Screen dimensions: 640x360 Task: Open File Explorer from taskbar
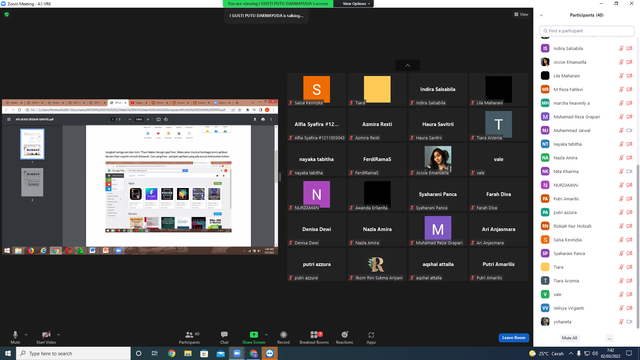[x=188, y=353]
